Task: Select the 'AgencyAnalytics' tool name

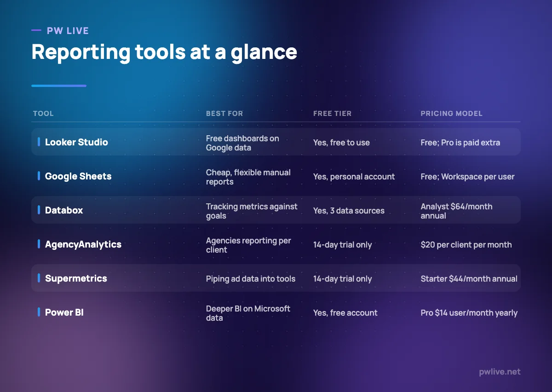Action: (83, 244)
